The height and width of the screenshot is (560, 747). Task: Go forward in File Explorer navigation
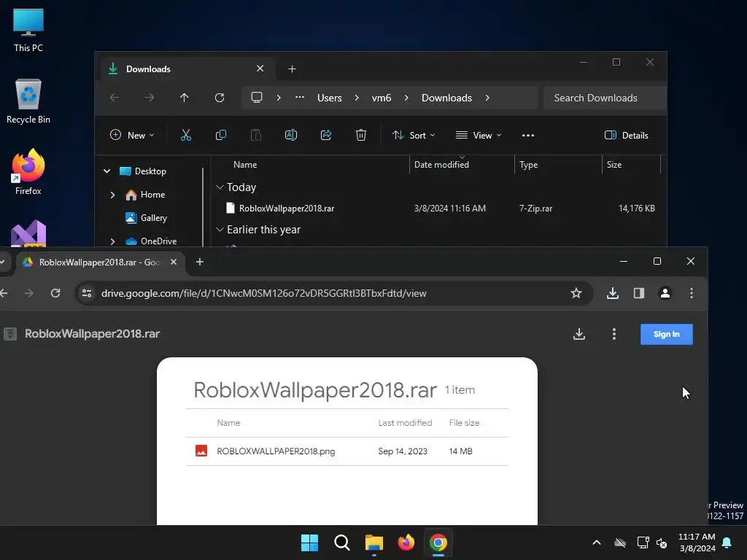click(x=149, y=98)
